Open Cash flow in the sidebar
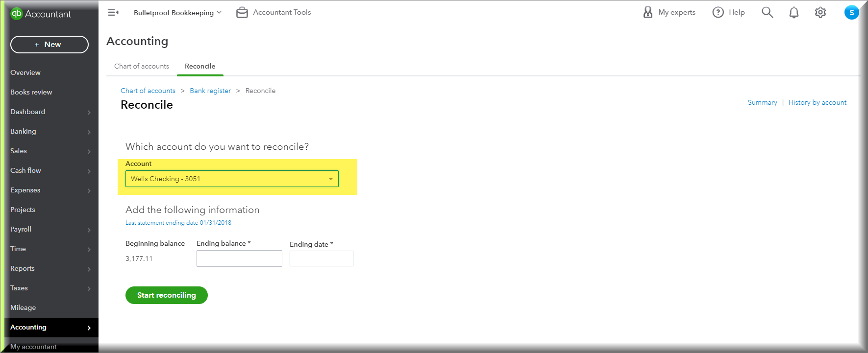The height and width of the screenshot is (353, 868). 25,170
